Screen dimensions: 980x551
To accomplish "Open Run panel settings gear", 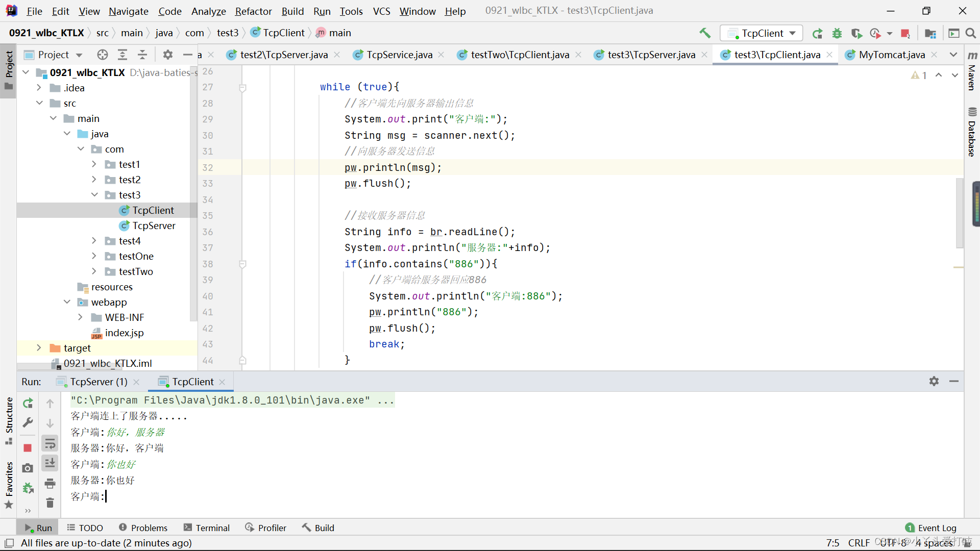I will coord(934,381).
